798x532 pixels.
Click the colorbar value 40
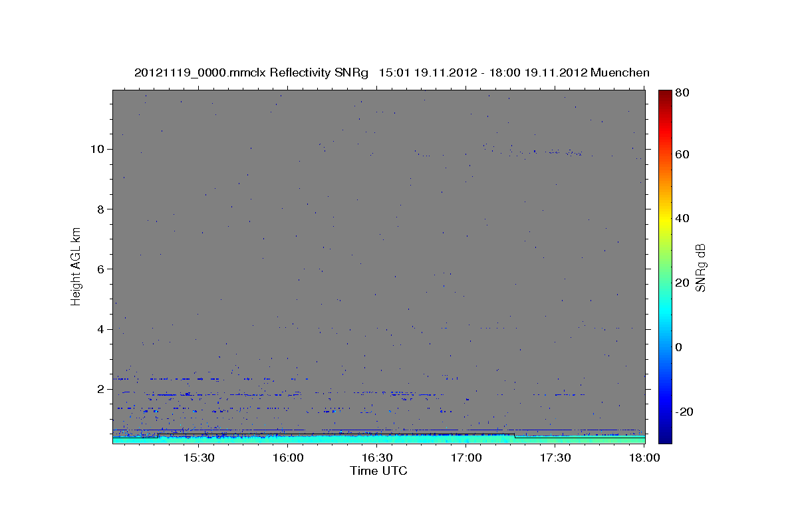coord(682,218)
